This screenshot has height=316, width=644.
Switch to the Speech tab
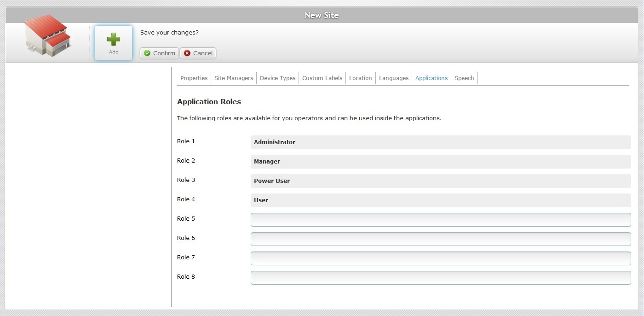pyautogui.click(x=464, y=78)
